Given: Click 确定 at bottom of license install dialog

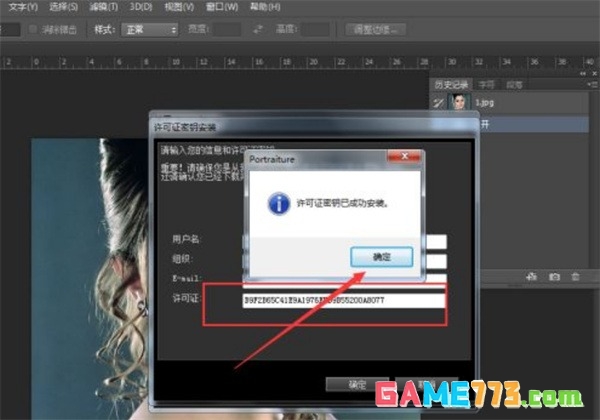Looking at the screenshot, I should point(357,384).
